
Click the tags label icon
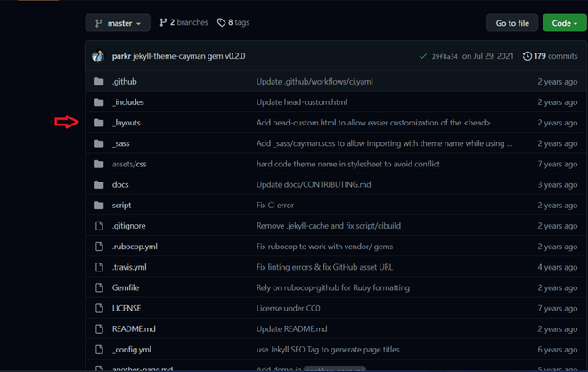(221, 22)
